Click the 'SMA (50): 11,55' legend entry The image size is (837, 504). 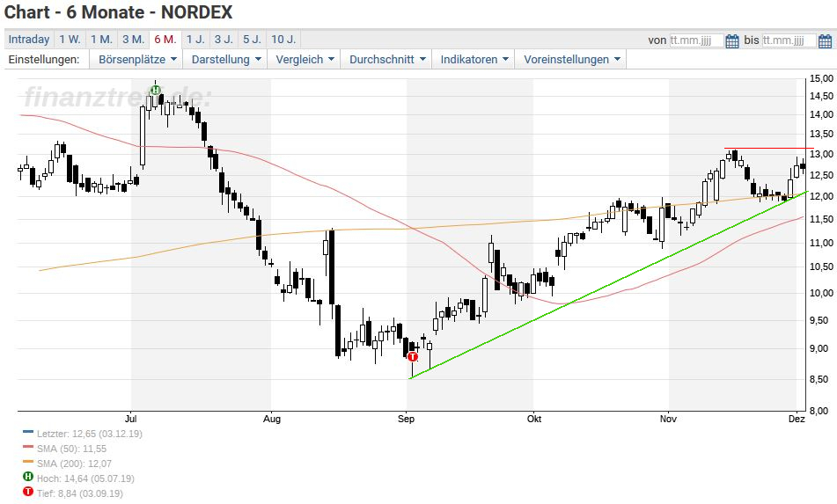(x=71, y=449)
